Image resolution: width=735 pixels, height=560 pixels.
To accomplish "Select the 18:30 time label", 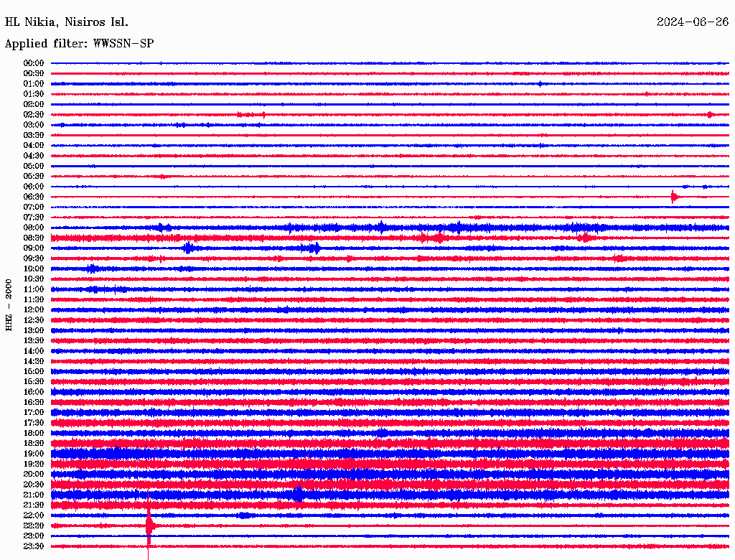I will 34,443.
